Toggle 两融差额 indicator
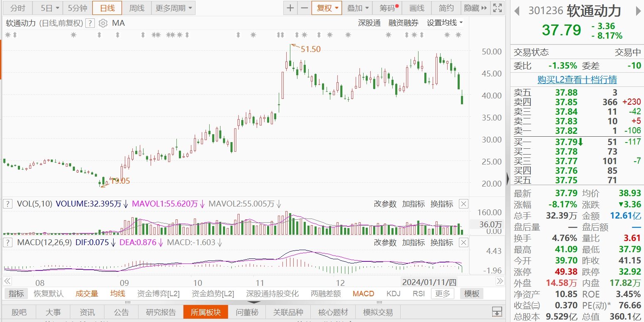644x322 pixels. [326, 294]
